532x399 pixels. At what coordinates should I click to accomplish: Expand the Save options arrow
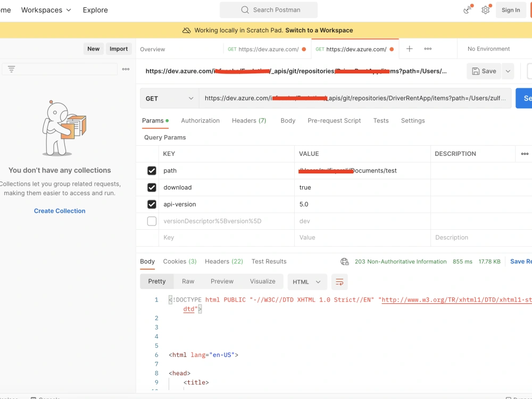point(508,71)
